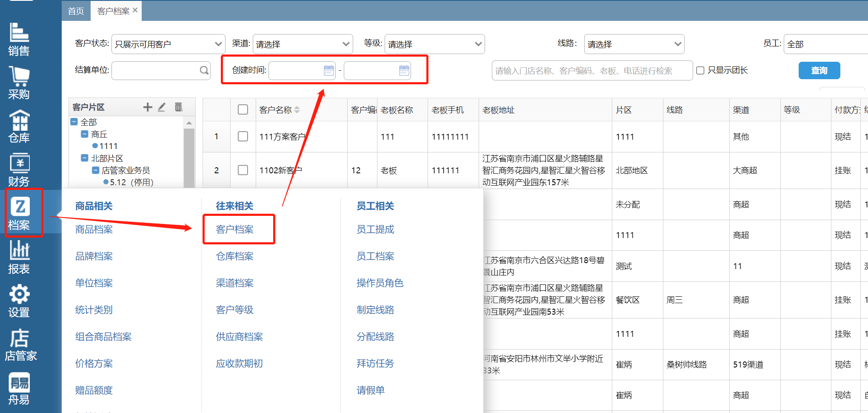Image resolution: width=868 pixels, height=413 pixels.
Task: Collapse the 北部片区 tree node
Action: [85, 158]
